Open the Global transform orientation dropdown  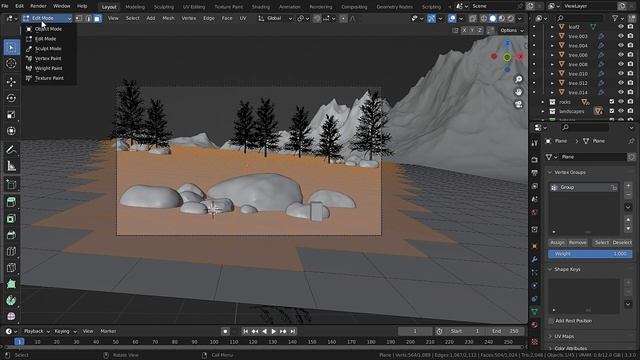(x=275, y=18)
